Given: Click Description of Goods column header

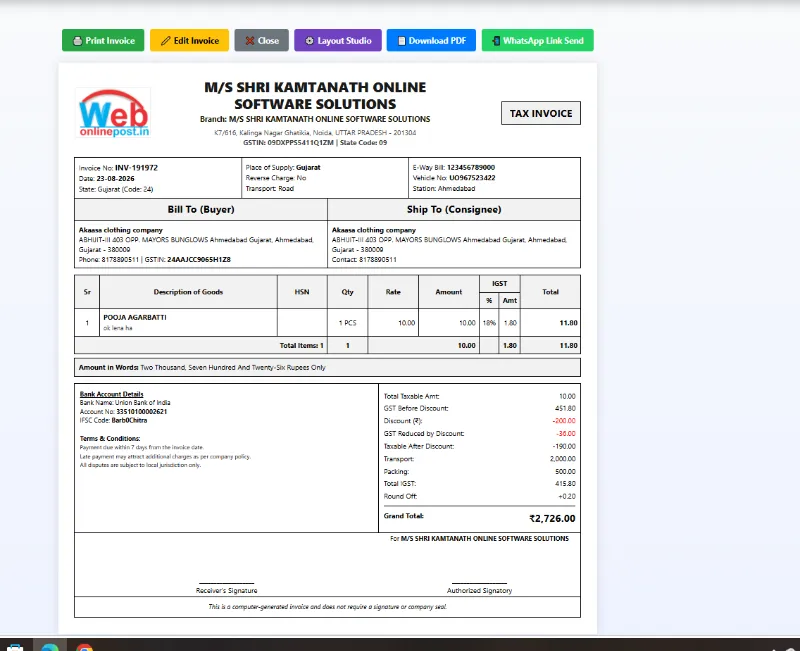Looking at the screenshot, I should click(188, 292).
